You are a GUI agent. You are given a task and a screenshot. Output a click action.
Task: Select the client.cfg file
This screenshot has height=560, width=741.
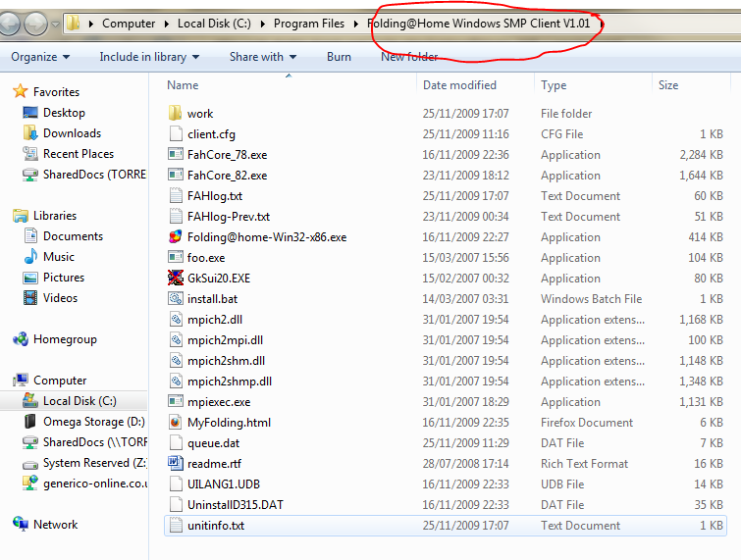[x=211, y=134]
